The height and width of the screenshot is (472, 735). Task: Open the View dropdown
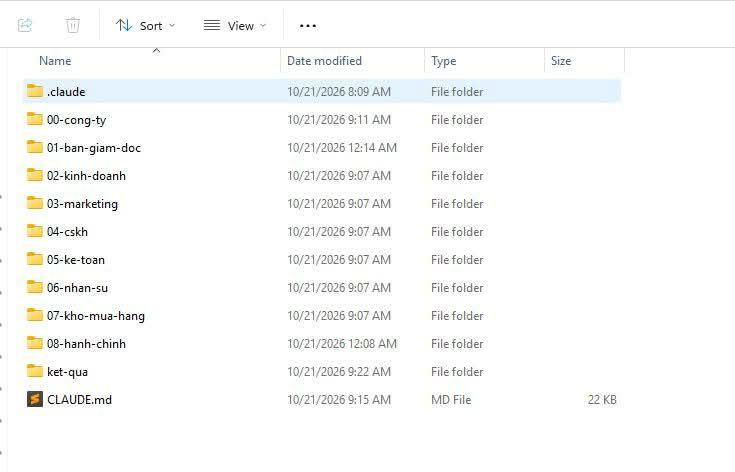235,26
